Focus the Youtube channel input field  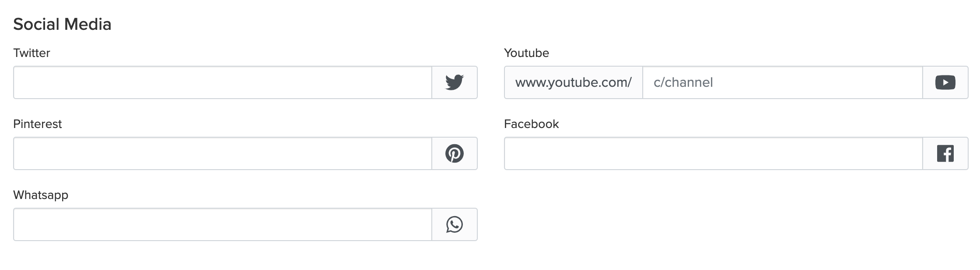pos(782,82)
